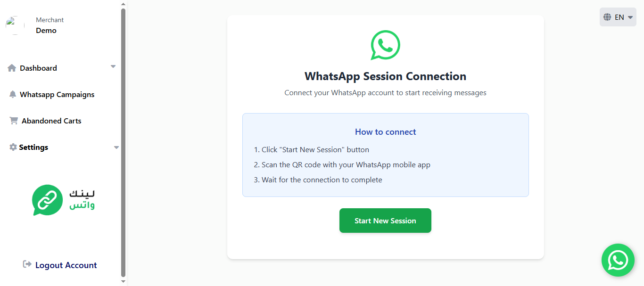The height and width of the screenshot is (286, 644).
Task: Click the sidebar scrollbar up arrow
Action: coord(124,4)
